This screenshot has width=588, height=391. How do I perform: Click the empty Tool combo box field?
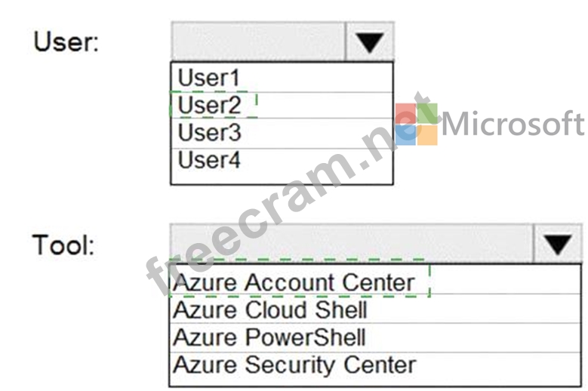coord(352,244)
